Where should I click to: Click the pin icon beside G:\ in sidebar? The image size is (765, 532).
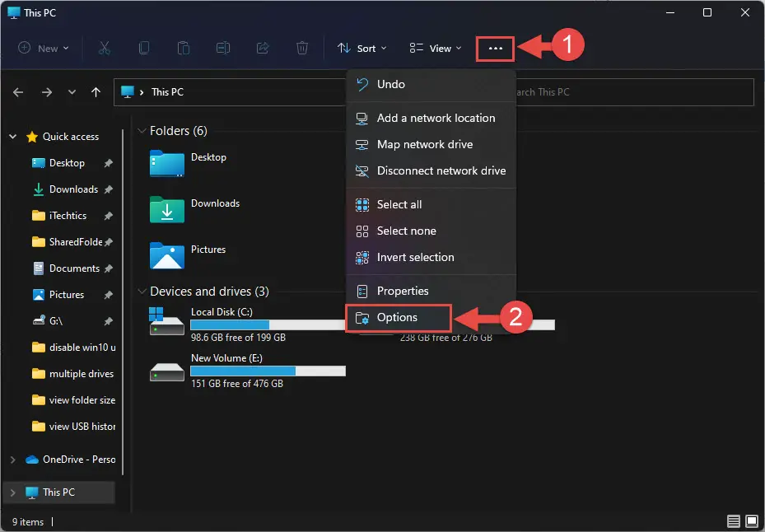point(109,321)
